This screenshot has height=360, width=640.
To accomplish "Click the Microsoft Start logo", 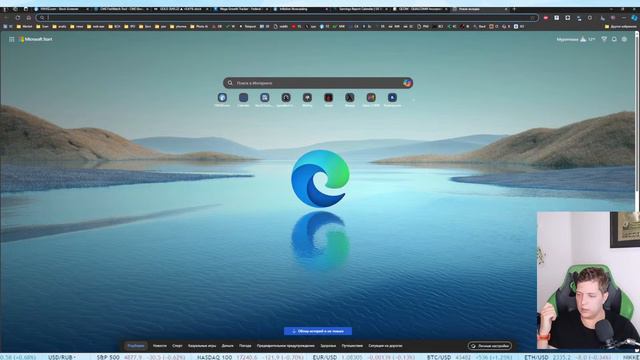I will 36,39.
